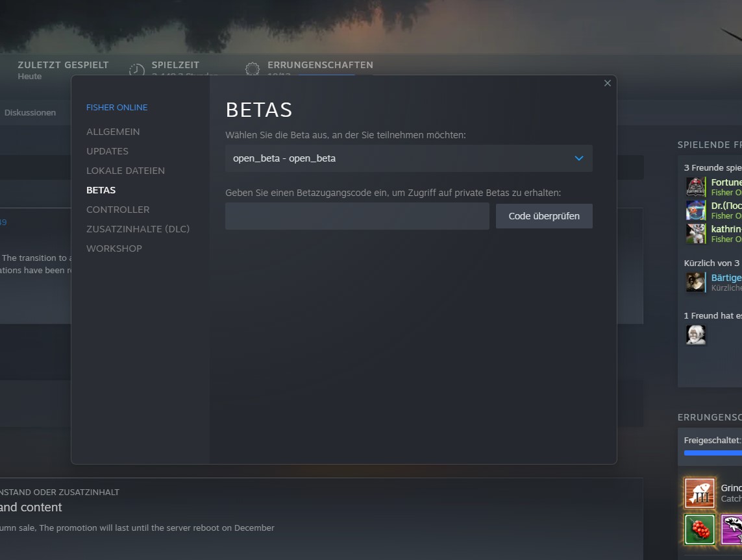The image size is (742, 560).
Task: Open Fortune friend's avatar
Action: [x=696, y=187]
